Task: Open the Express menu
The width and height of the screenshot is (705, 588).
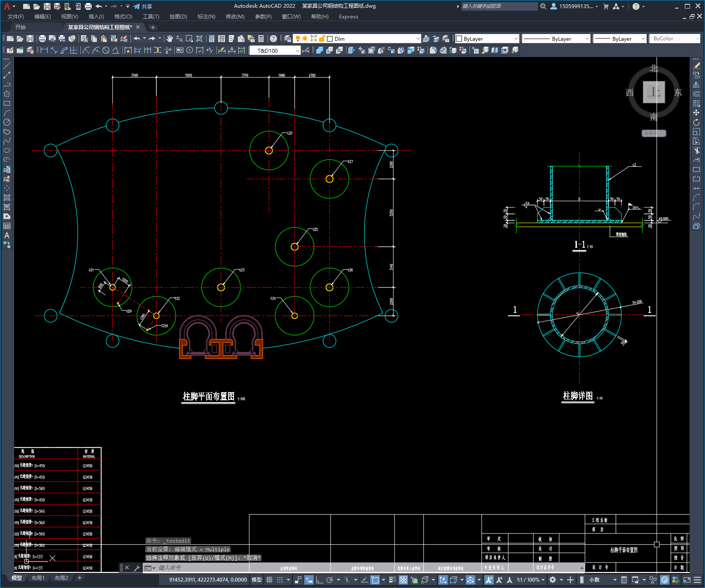Action: (348, 17)
